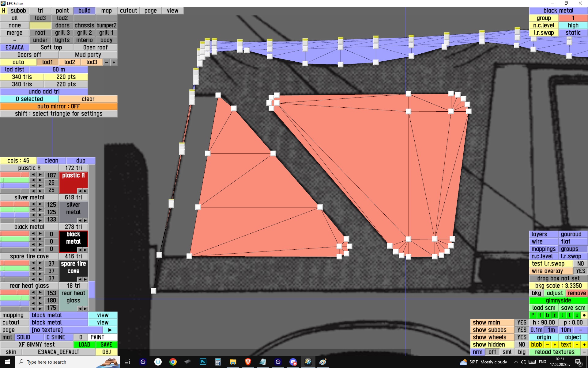588x368 pixels.
Task: Select the plastic R red color swatch
Action: [x=73, y=181]
